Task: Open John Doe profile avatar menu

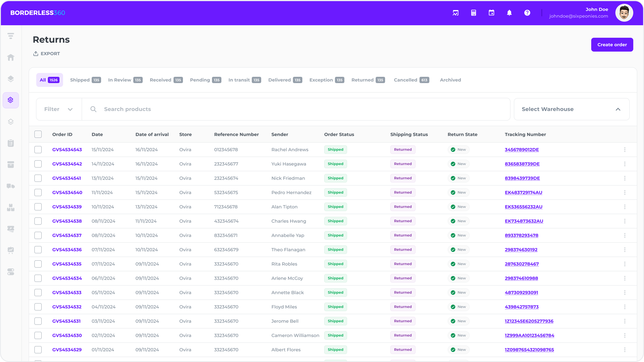Action: point(624,13)
